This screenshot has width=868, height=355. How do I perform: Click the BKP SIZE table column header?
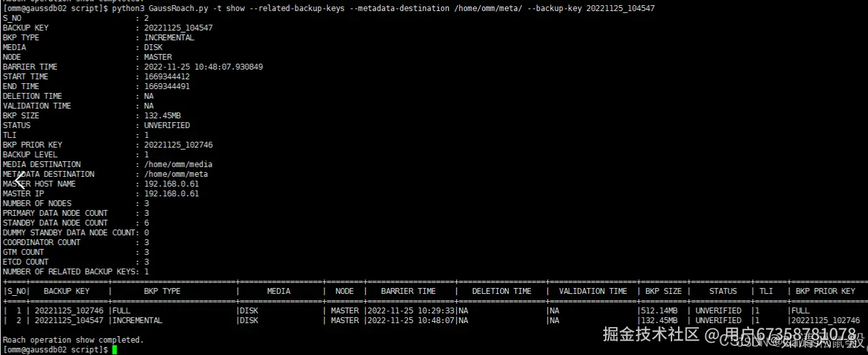pos(663,291)
